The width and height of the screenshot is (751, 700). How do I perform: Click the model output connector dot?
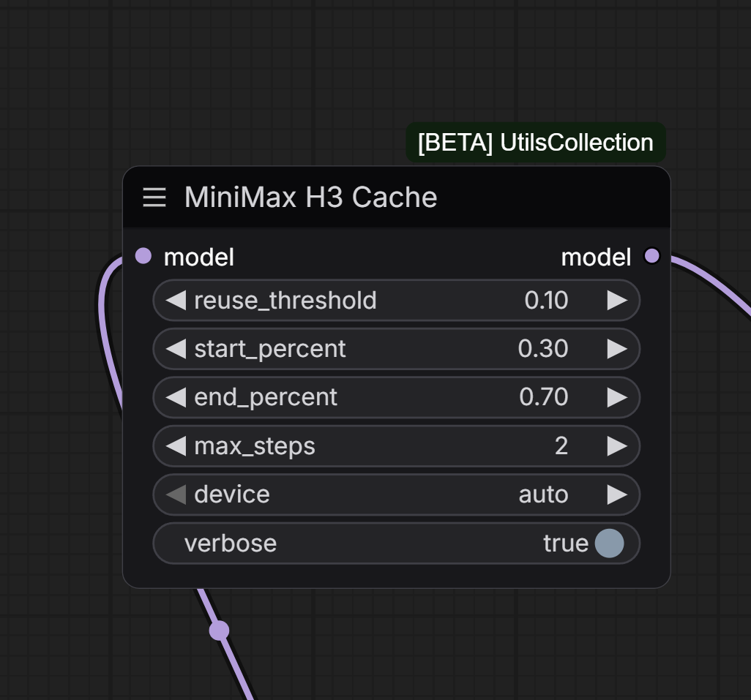pyautogui.click(x=652, y=256)
